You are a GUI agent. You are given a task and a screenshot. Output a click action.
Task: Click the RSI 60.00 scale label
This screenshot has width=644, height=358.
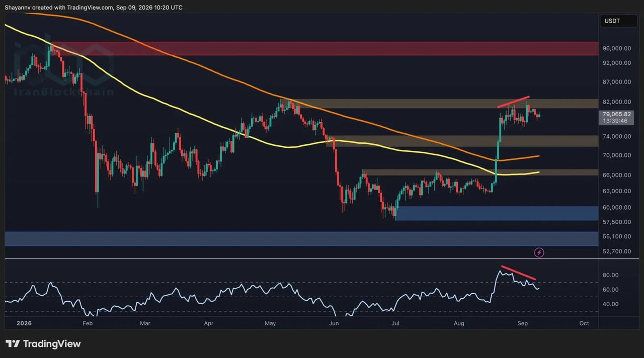click(x=611, y=290)
